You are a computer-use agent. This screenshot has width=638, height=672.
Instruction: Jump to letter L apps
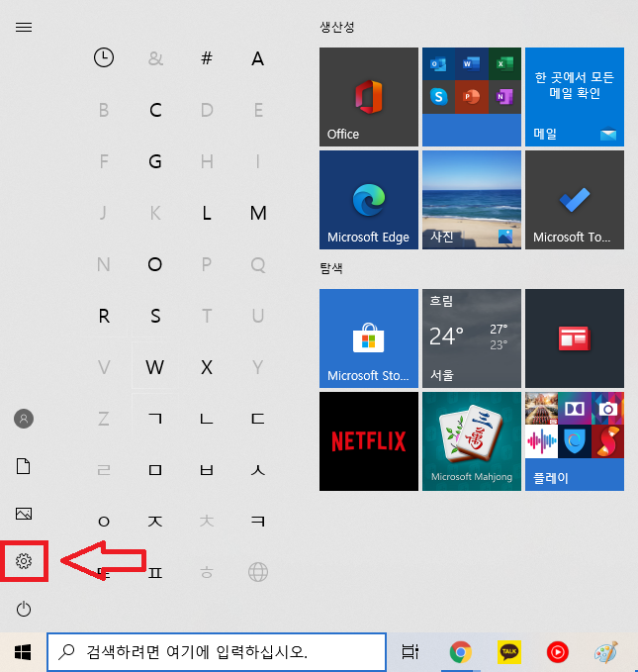point(207,213)
